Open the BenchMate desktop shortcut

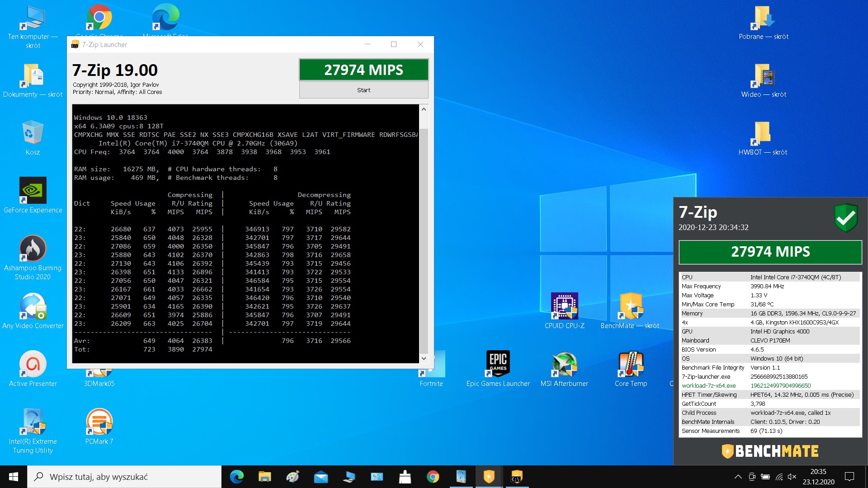tap(630, 311)
